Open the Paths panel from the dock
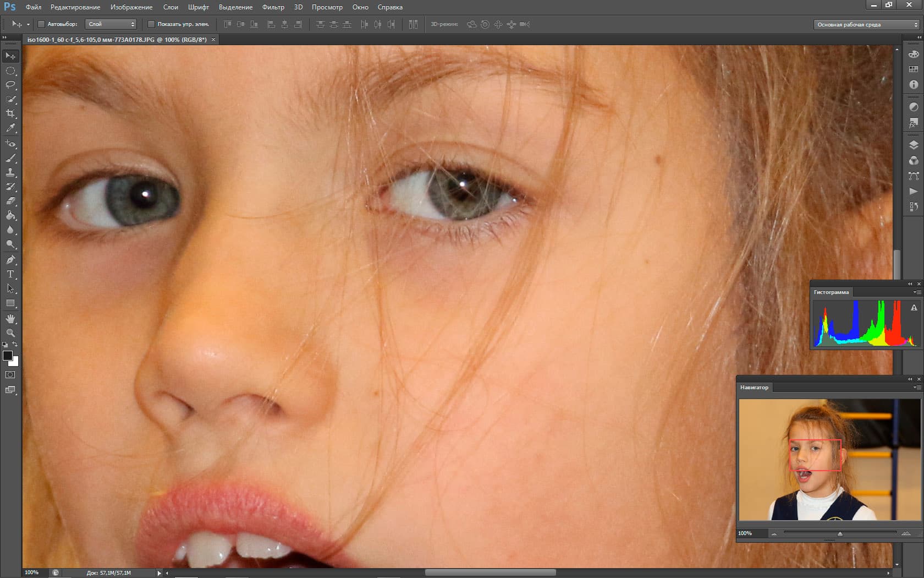Screen dimensions: 924x578 tap(914, 176)
